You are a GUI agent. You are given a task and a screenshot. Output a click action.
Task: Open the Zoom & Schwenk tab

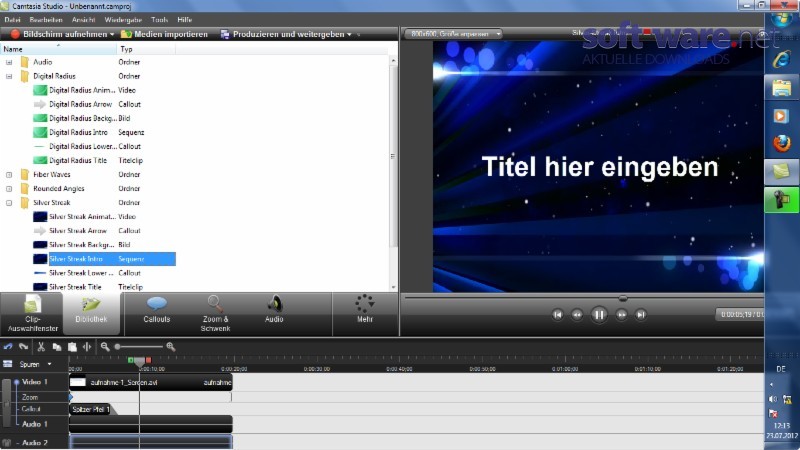pyautogui.click(x=215, y=314)
